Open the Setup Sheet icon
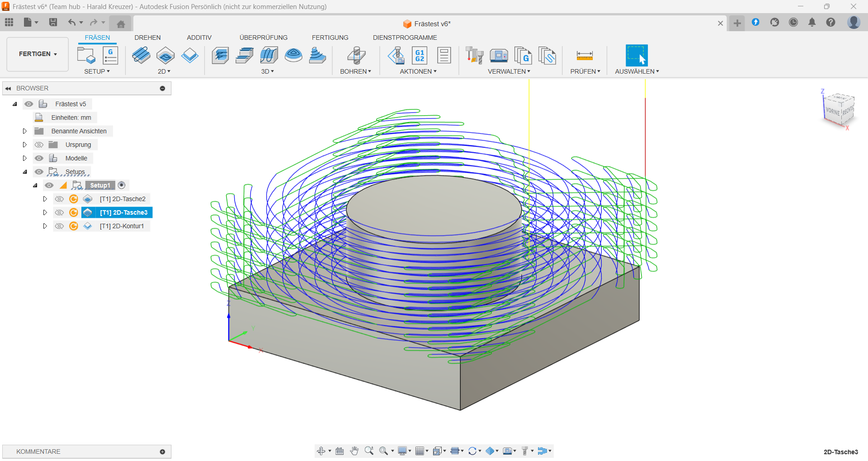The image size is (868, 461). [444, 56]
